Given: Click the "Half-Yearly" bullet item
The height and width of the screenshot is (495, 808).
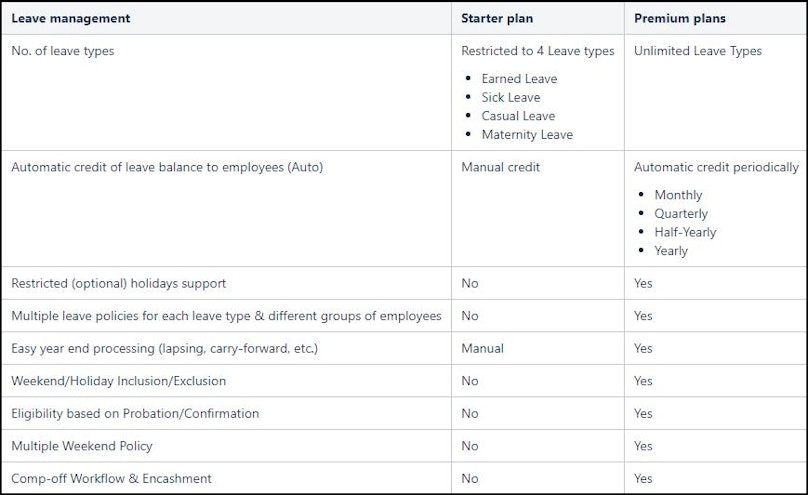Looking at the screenshot, I should tap(685, 232).
